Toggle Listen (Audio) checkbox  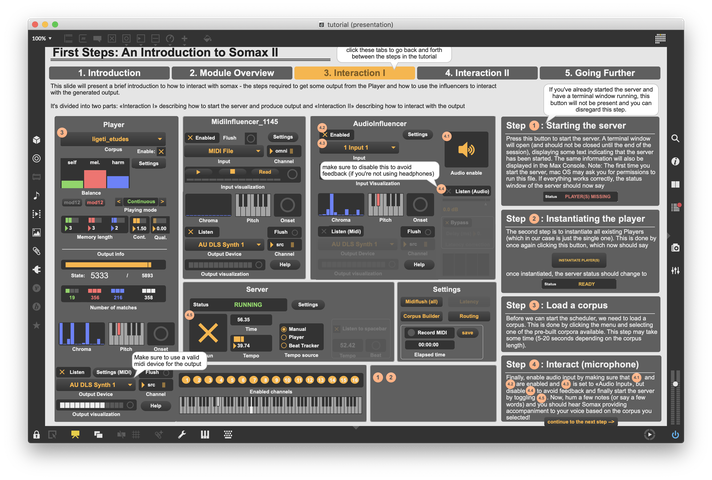pos(450,191)
